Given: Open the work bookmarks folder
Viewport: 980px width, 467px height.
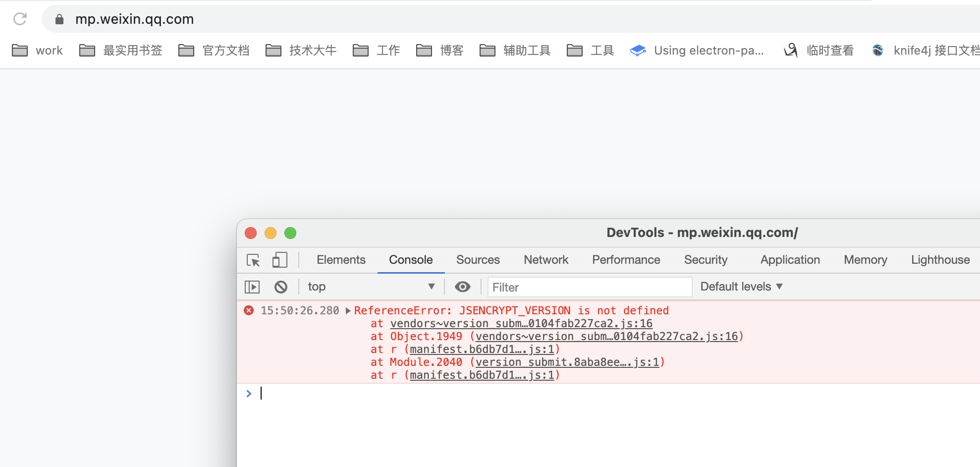Looking at the screenshot, I should tap(38, 51).
